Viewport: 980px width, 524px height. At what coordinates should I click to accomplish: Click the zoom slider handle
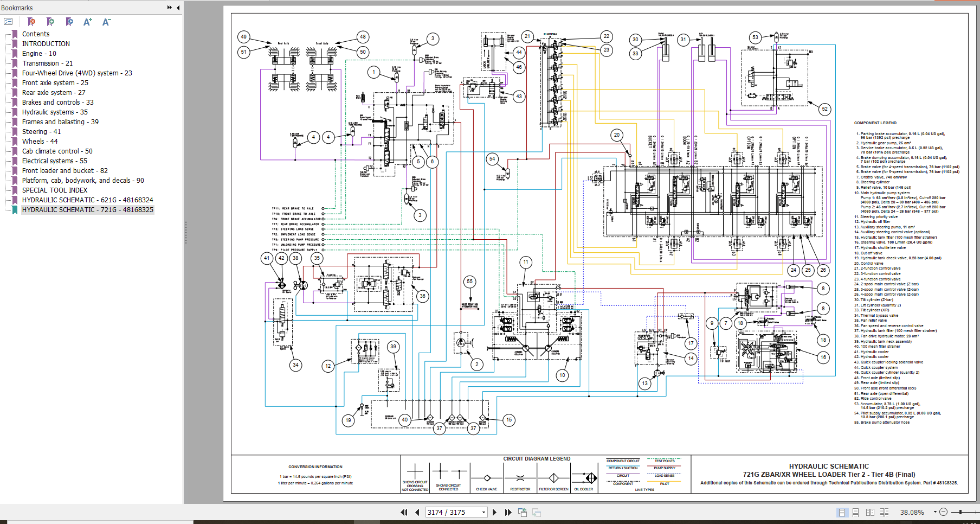(960, 512)
